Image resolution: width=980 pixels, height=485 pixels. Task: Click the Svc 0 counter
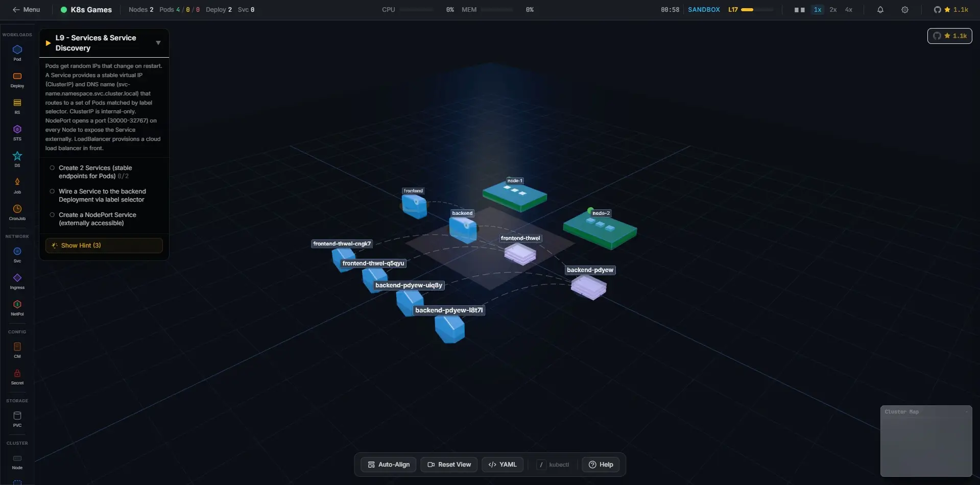[246, 10]
